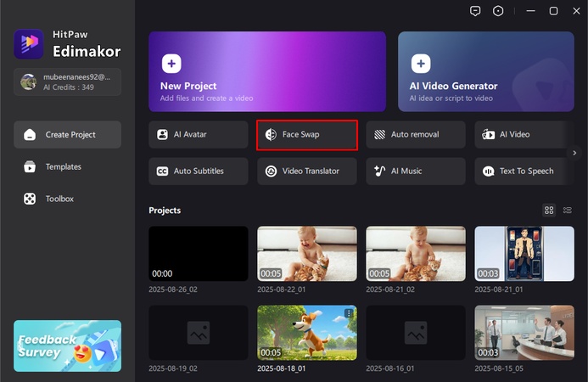Open the Toolbox sidebar tab
This screenshot has width=588, height=382.
[x=68, y=199]
